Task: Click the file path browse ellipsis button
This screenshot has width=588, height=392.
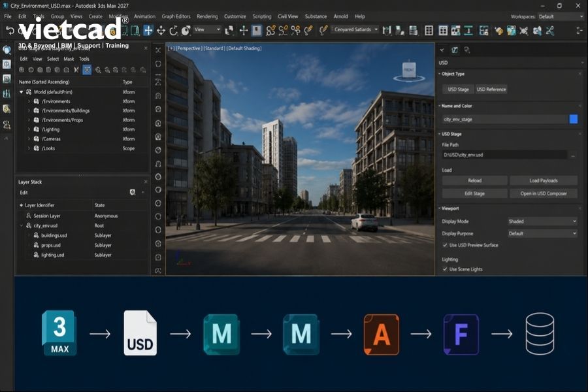Action: pyautogui.click(x=573, y=155)
